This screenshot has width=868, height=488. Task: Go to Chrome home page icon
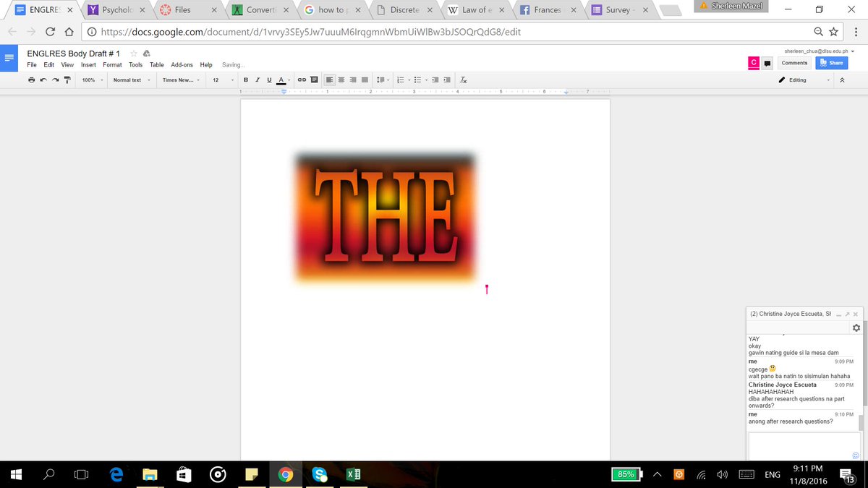point(69,32)
